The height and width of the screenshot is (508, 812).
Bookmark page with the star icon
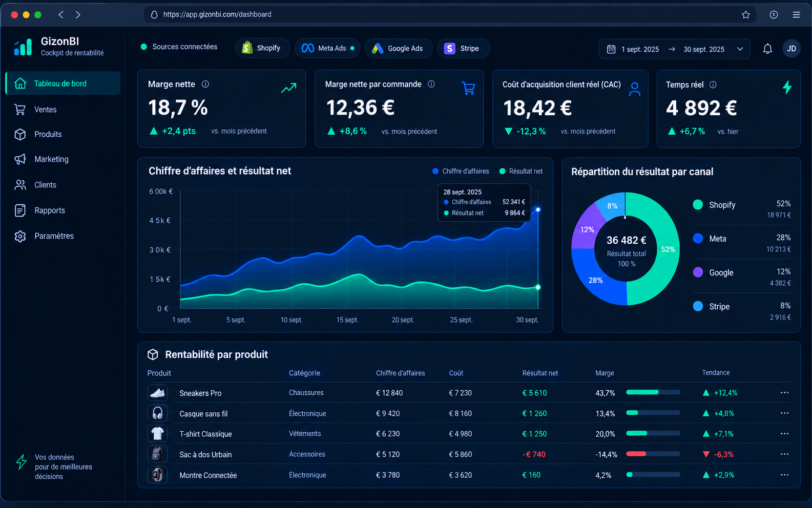746,15
